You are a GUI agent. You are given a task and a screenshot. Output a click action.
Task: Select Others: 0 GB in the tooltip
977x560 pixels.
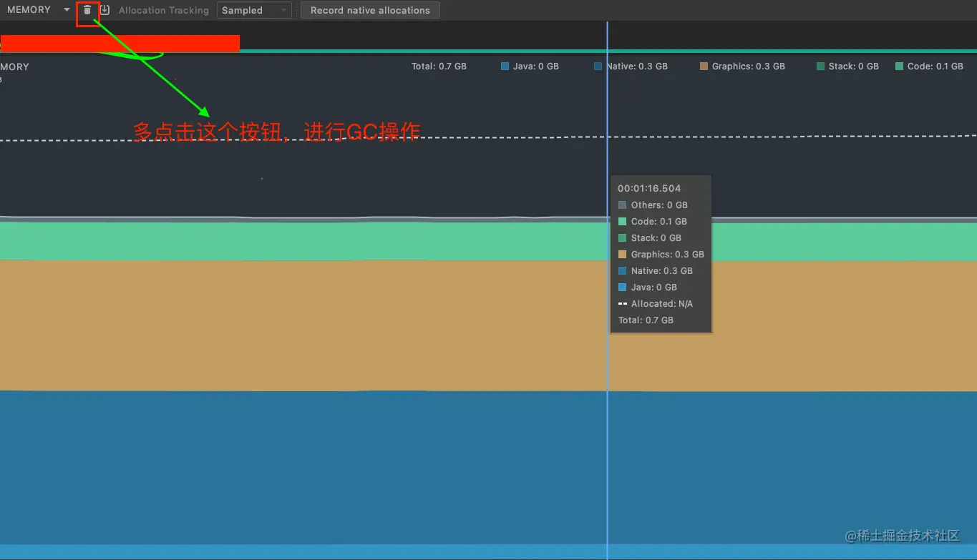click(653, 205)
